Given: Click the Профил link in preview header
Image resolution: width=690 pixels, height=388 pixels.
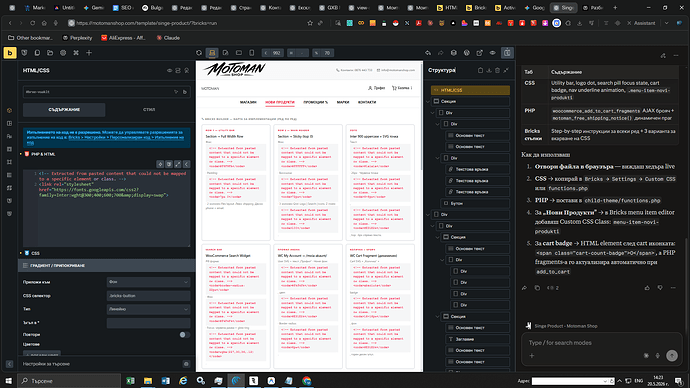Looking at the screenshot, I should 377,88.
